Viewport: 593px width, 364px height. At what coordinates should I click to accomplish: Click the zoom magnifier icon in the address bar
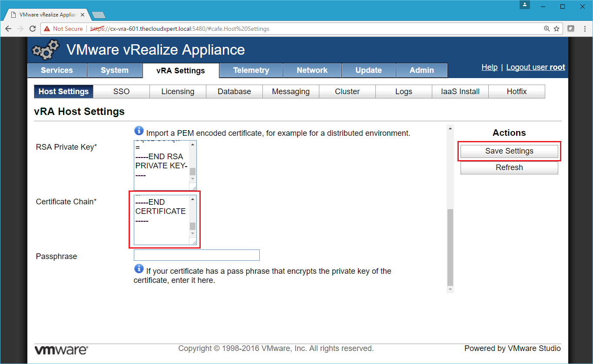(547, 29)
